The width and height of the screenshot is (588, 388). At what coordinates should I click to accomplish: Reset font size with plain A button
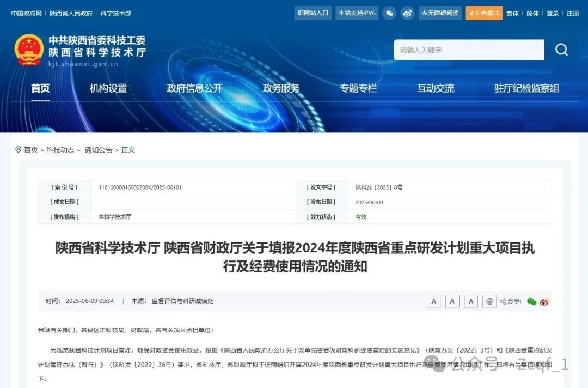coord(471,301)
